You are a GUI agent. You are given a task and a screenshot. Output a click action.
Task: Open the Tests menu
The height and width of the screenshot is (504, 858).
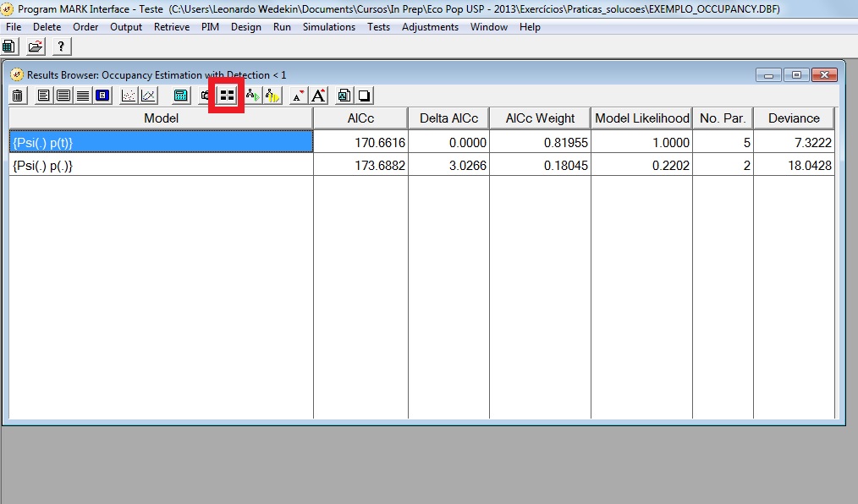[379, 27]
